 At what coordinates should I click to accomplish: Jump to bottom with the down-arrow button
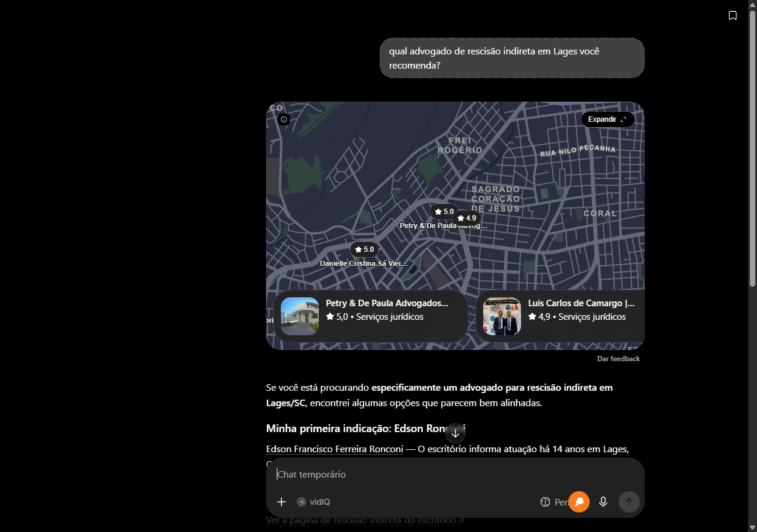(455, 433)
